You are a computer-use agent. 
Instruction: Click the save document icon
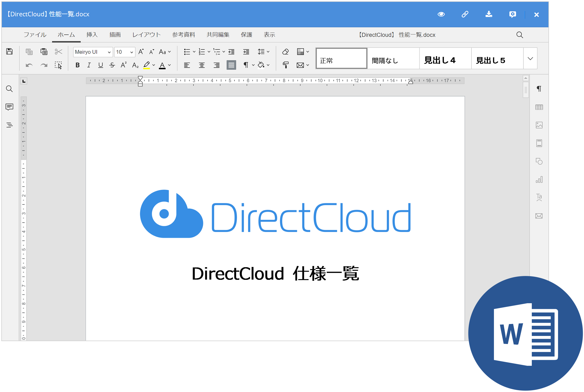click(10, 51)
